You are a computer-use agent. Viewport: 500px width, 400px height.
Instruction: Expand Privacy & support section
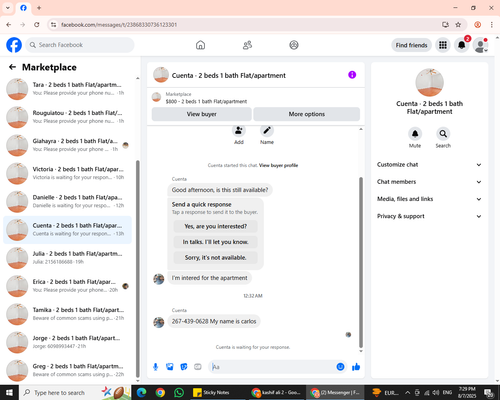pos(429,216)
